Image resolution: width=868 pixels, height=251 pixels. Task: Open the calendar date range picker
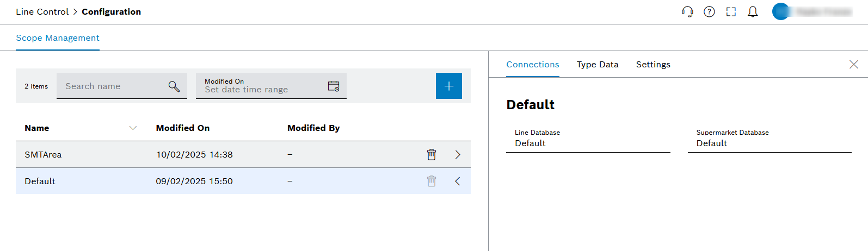334,86
